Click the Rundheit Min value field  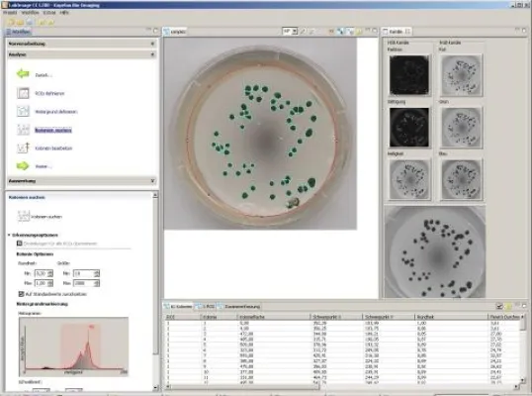pyautogui.click(x=41, y=273)
